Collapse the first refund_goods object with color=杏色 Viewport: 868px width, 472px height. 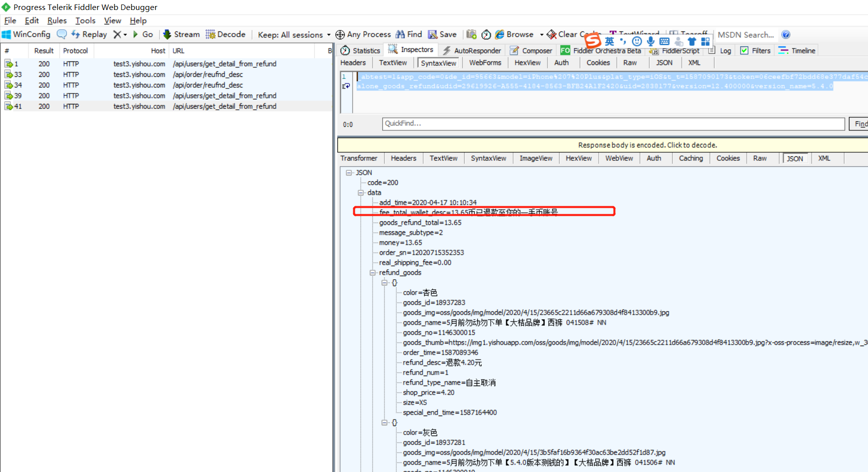385,283
